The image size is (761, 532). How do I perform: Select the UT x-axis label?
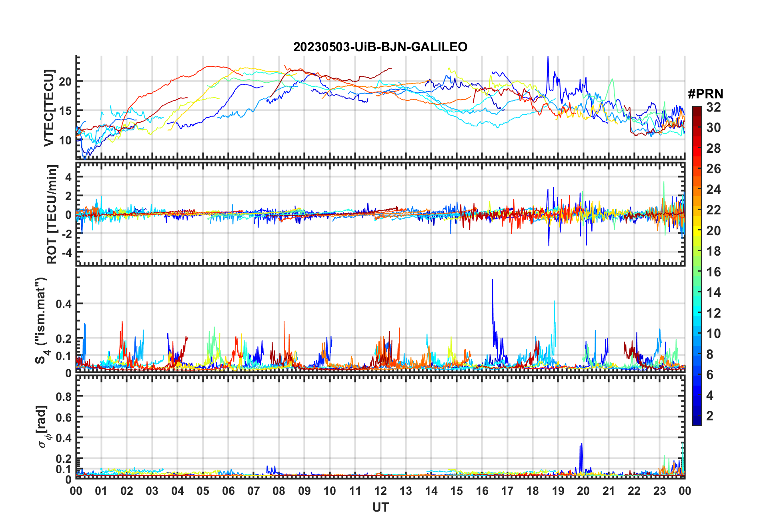click(380, 507)
